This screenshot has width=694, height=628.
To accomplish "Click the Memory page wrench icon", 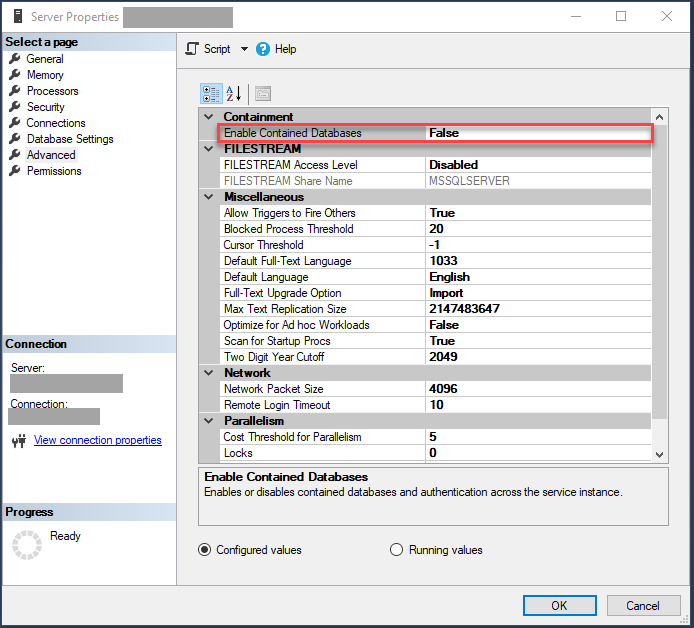I will 15,74.
